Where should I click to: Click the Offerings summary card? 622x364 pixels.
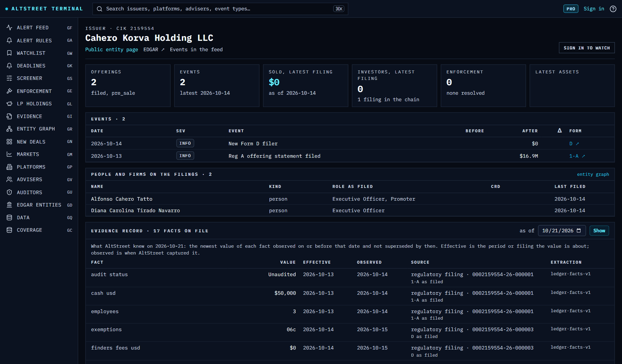click(x=128, y=86)
